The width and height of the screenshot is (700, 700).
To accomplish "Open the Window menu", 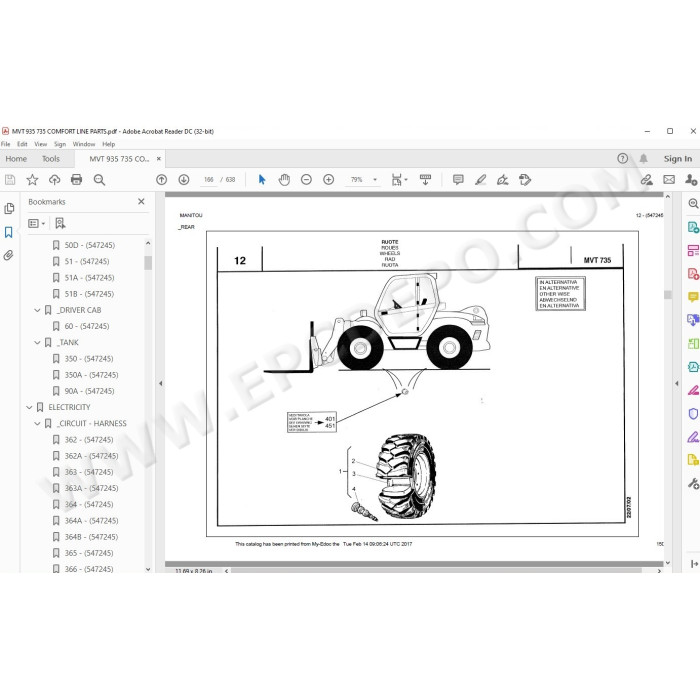I will 84,144.
